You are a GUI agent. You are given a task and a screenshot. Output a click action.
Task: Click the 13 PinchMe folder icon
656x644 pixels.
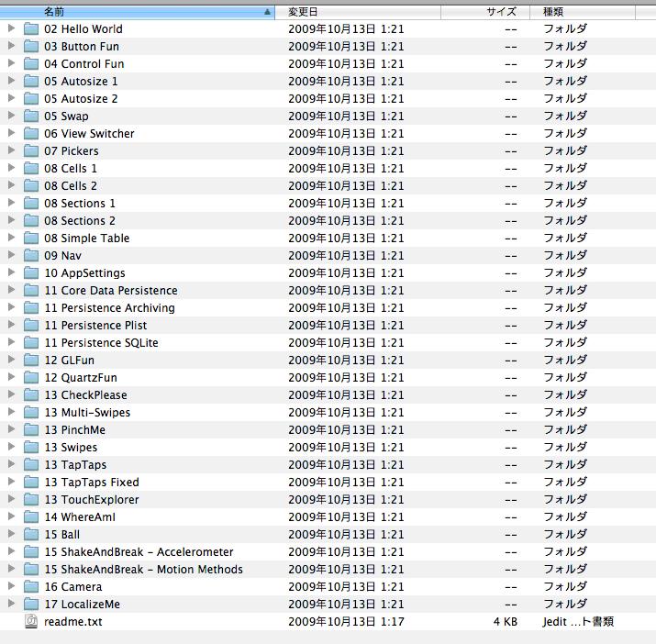coord(31,429)
